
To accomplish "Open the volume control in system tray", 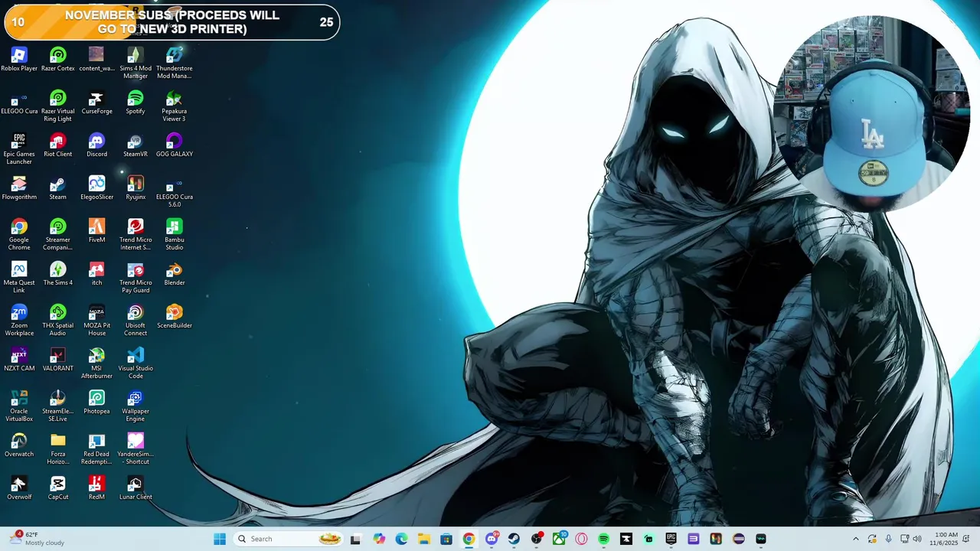I will (916, 539).
